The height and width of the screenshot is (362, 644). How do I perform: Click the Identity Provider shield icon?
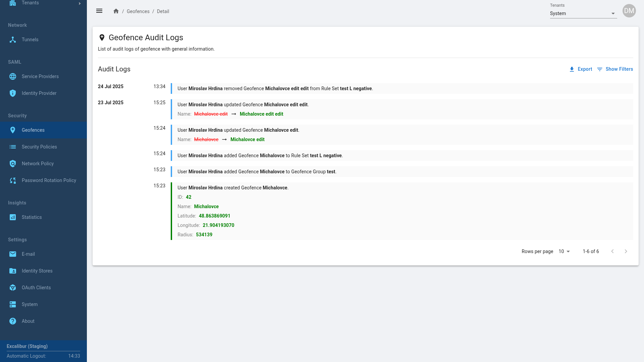point(13,93)
